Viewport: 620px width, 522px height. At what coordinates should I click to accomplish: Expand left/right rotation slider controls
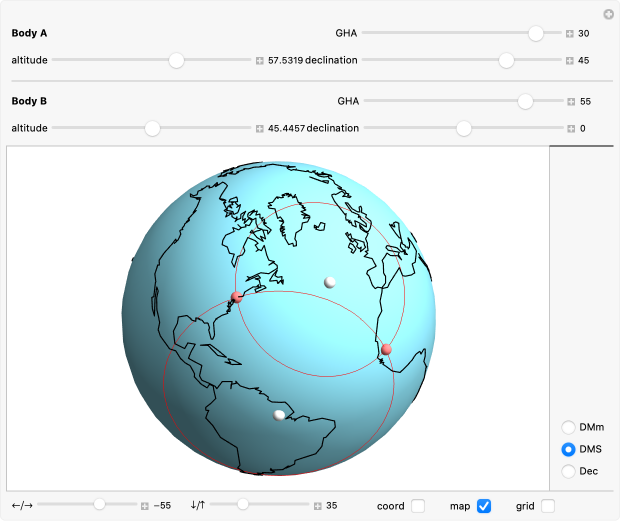(145, 506)
